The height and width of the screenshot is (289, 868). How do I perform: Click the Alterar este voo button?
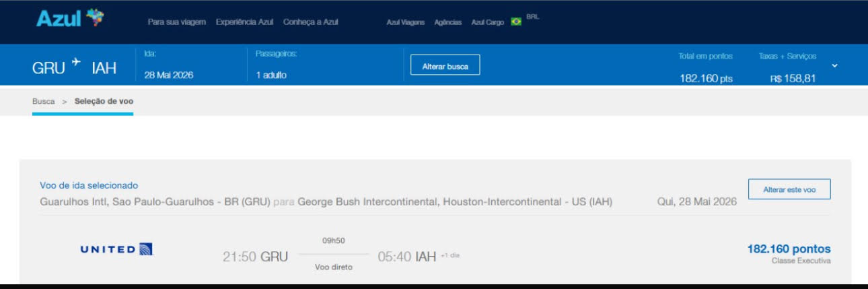click(x=789, y=190)
